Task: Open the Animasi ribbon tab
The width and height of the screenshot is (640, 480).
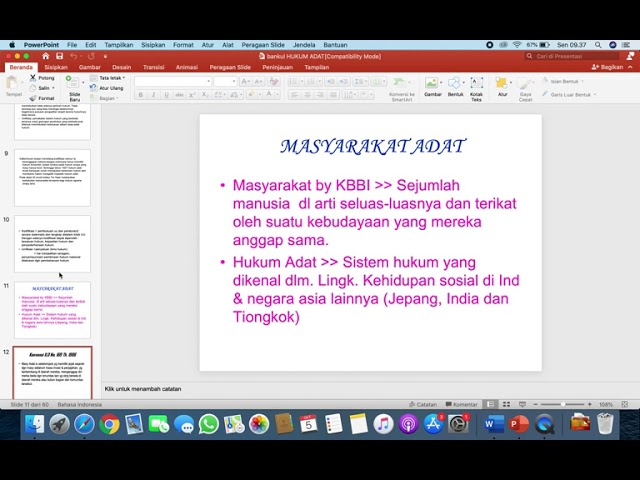Action: pos(187,67)
